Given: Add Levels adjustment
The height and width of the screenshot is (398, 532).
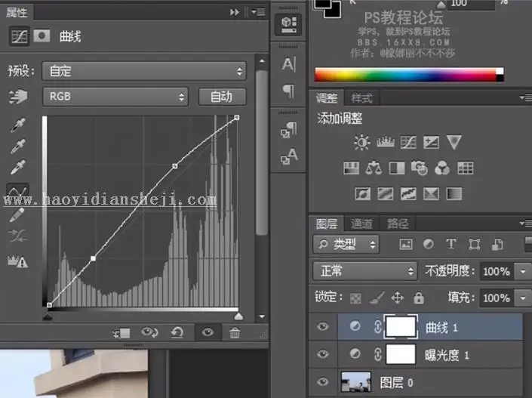Looking at the screenshot, I should [386, 142].
